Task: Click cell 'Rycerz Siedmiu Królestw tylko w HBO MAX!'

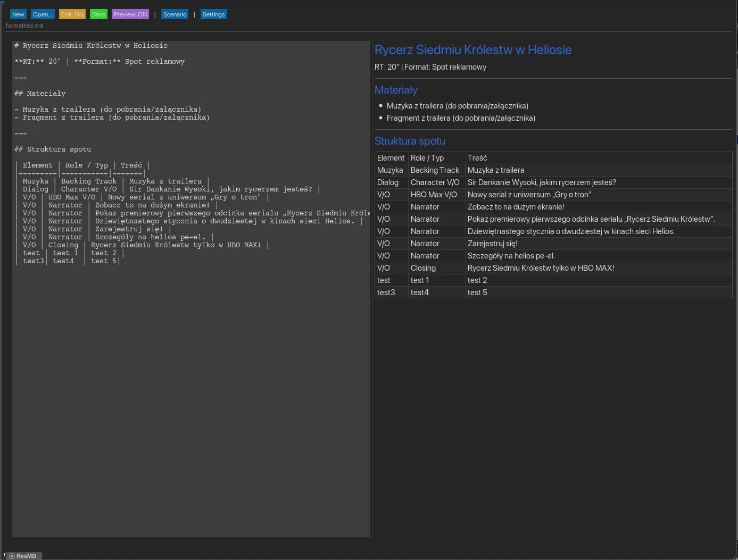Action: coord(599,268)
